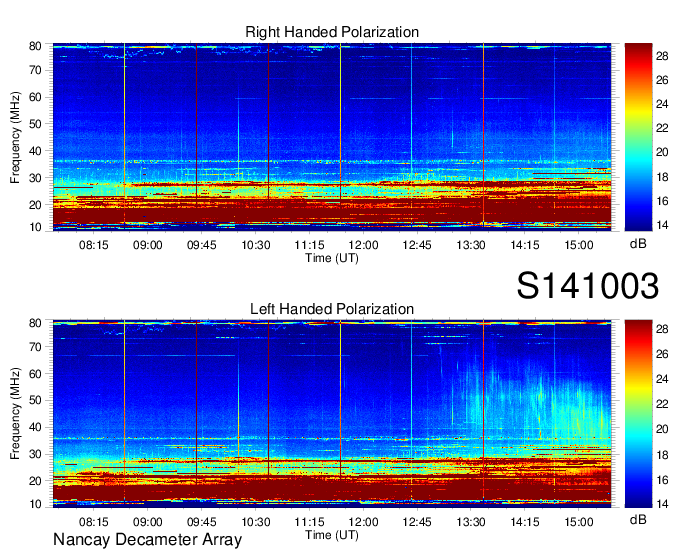
Task: Click the "Time (UT)" label of the lower plot
Action: [332, 535]
